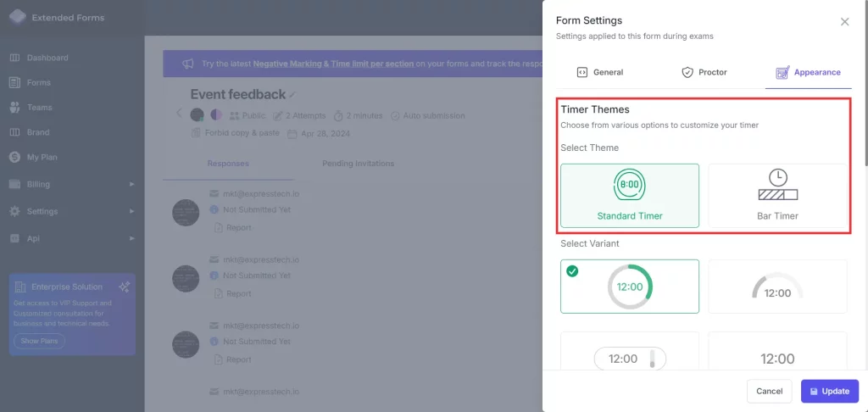Expand the Billing submenu arrow

(x=131, y=184)
